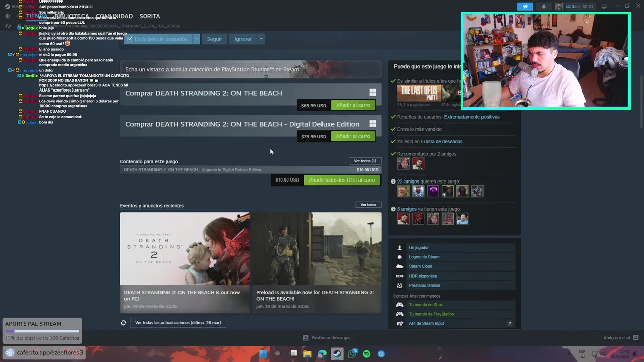
Task: Open the s0rita account menu
Action: (575, 6)
